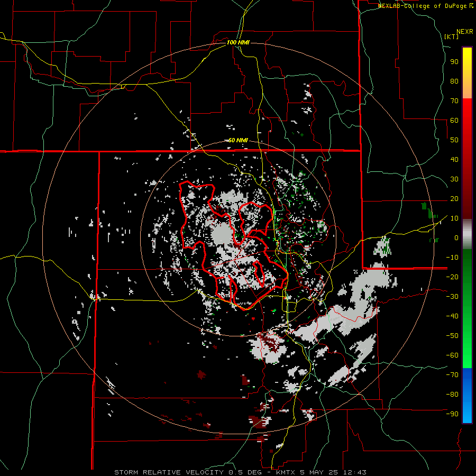Select the -80 knot scale label
The width and height of the screenshot is (476, 476).
(x=452, y=395)
